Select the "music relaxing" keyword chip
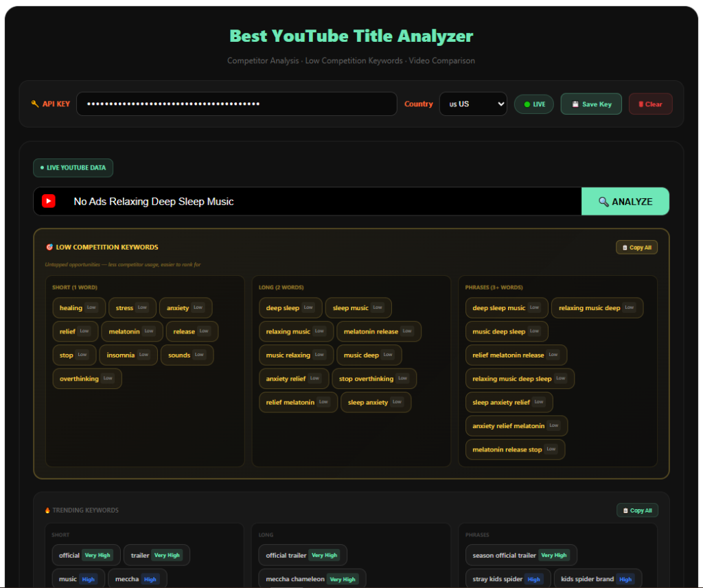Screen dimensions: 703x588 pyautogui.click(x=297, y=355)
